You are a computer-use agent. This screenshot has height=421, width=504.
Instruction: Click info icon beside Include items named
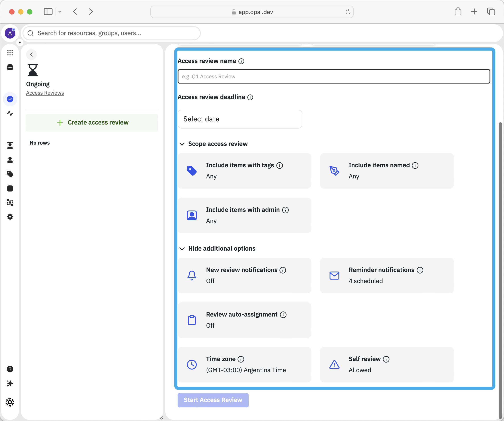[415, 165]
